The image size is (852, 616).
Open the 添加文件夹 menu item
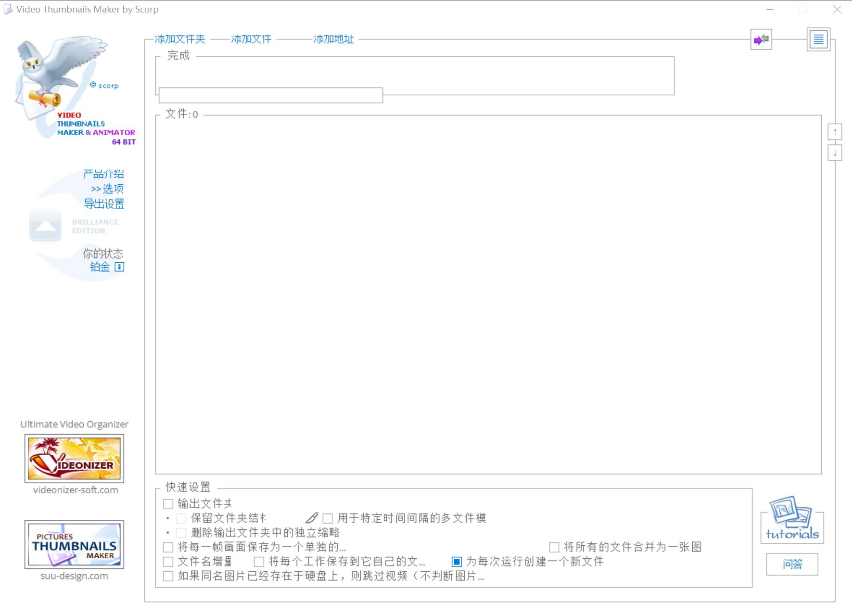[x=180, y=39]
